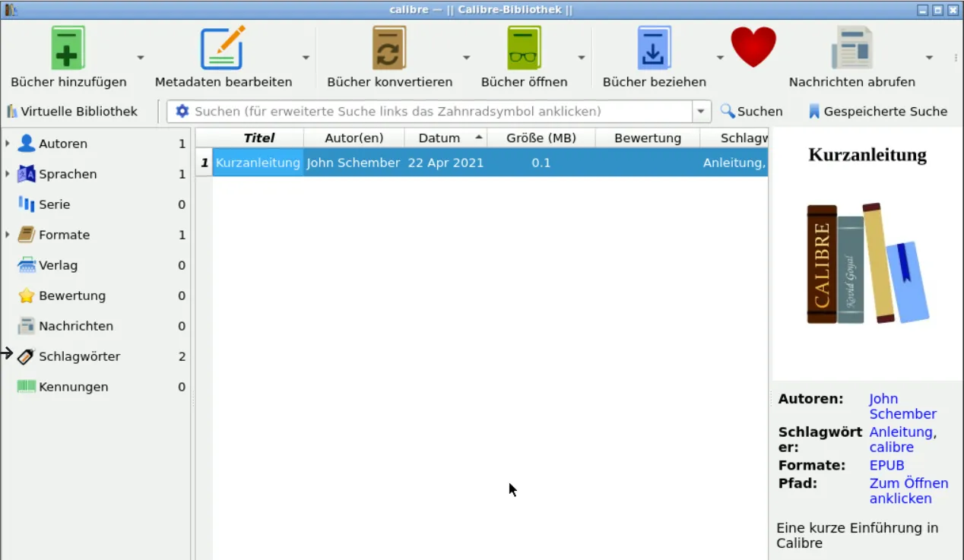
Task: Open dropdown arrow next to Bücher konvertieren
Action: (466, 57)
